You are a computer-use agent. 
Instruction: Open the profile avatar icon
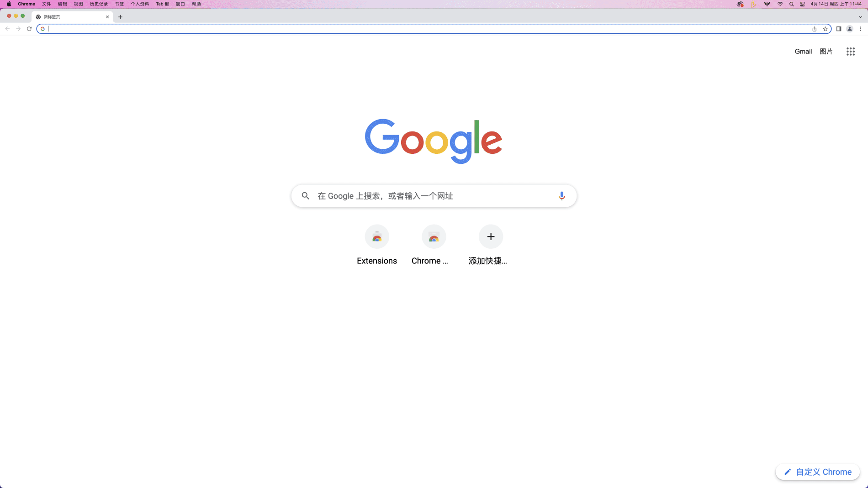(850, 29)
